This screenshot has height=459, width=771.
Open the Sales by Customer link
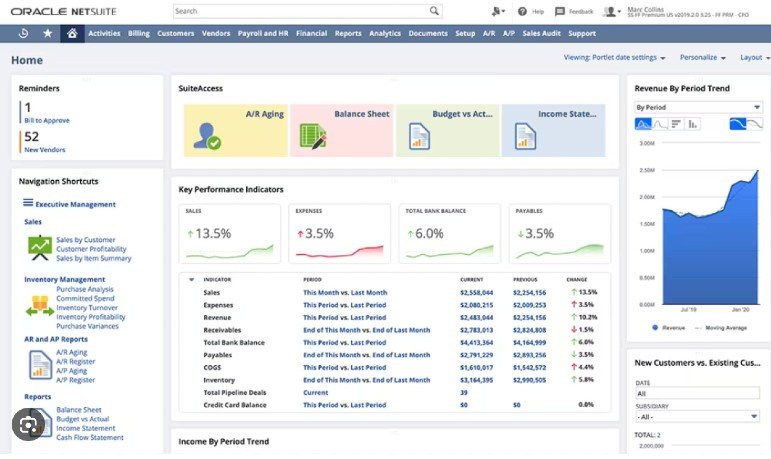pos(85,240)
